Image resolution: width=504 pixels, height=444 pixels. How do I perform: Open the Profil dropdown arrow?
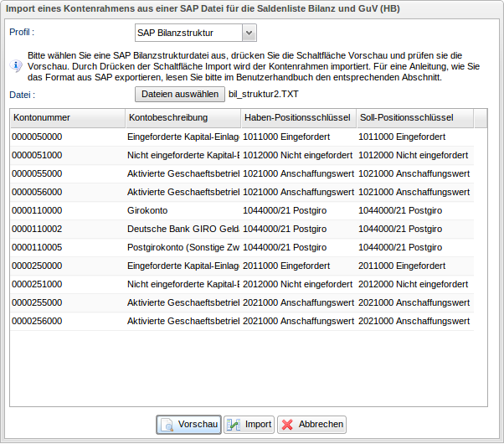tap(249, 33)
